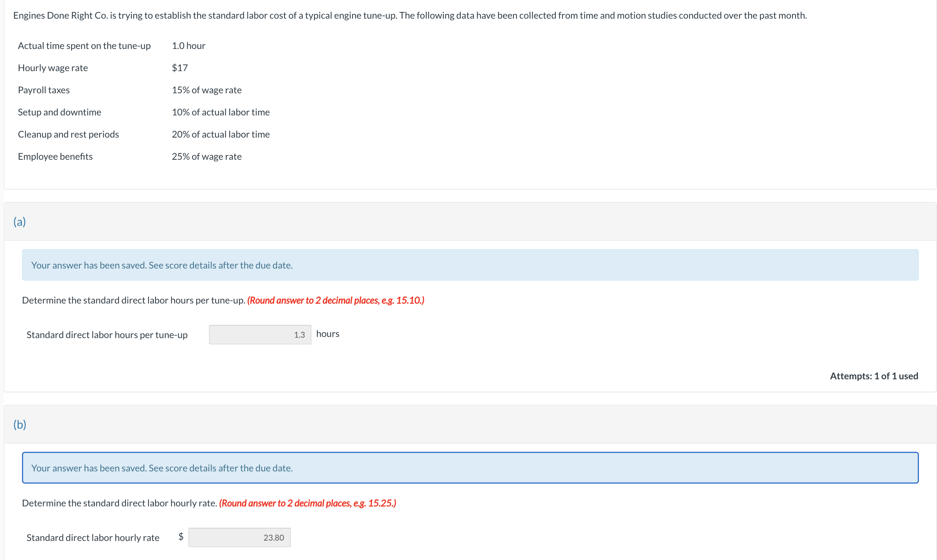The height and width of the screenshot is (560, 937).
Task: Click the 'hours' unit label beside the input
Action: click(x=327, y=334)
